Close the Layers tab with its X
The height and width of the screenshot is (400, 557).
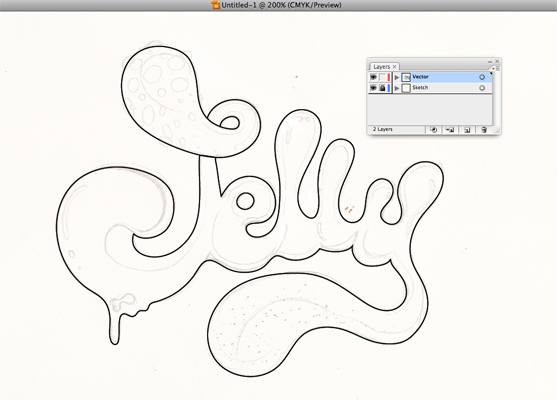394,66
